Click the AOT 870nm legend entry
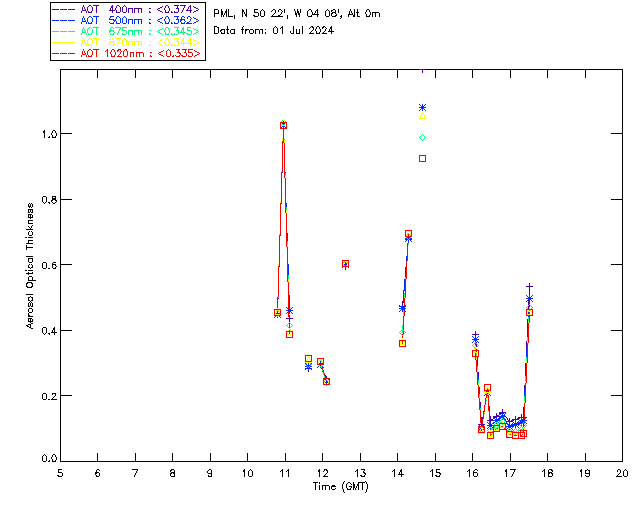 [x=127, y=42]
